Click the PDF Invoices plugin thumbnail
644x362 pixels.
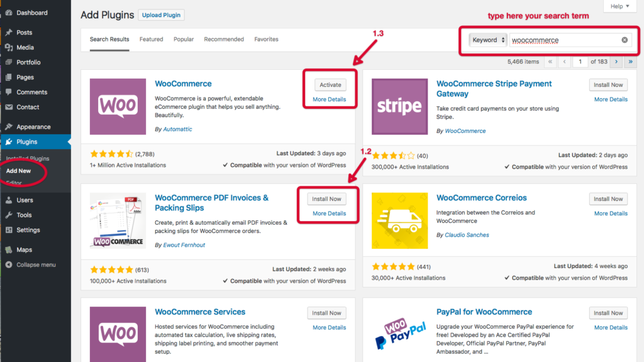[x=118, y=220]
